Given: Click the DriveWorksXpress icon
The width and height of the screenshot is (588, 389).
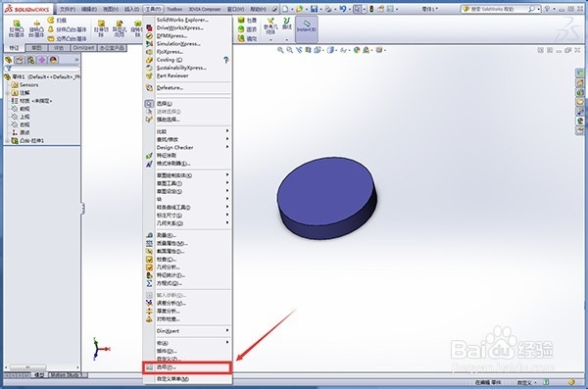Looking at the screenshot, I should [x=149, y=27].
